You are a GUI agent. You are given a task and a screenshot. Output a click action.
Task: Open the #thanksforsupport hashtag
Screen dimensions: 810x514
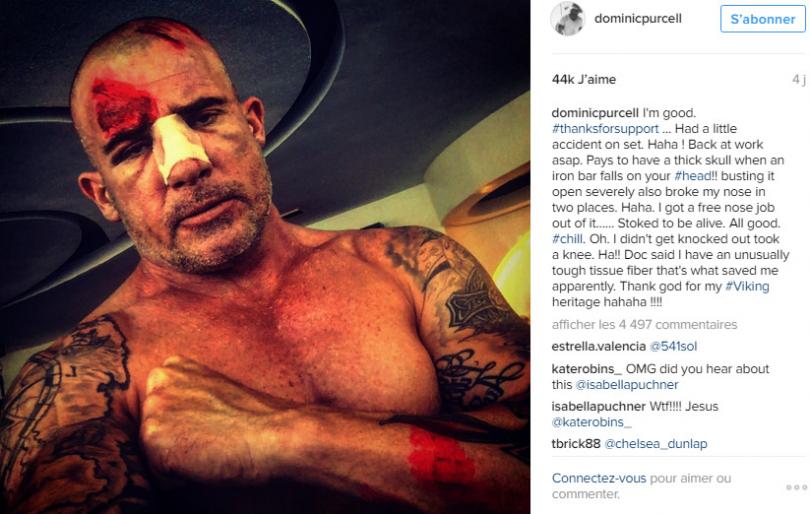coord(605,129)
